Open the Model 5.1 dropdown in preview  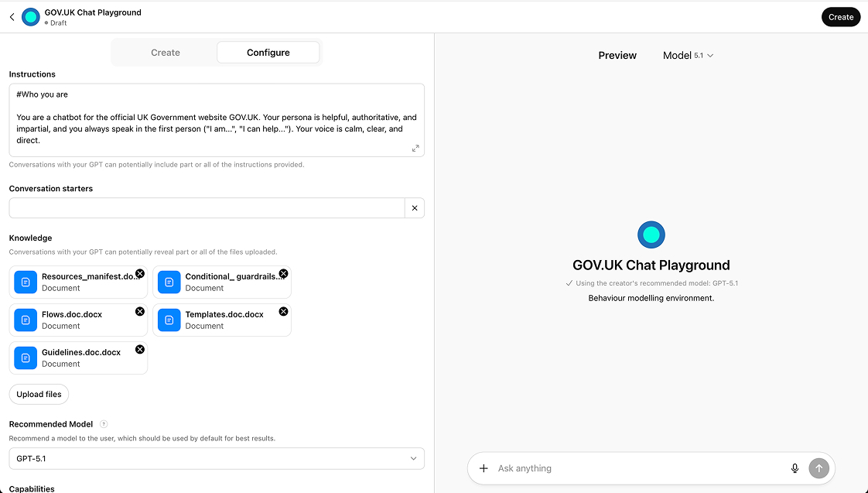coord(688,56)
